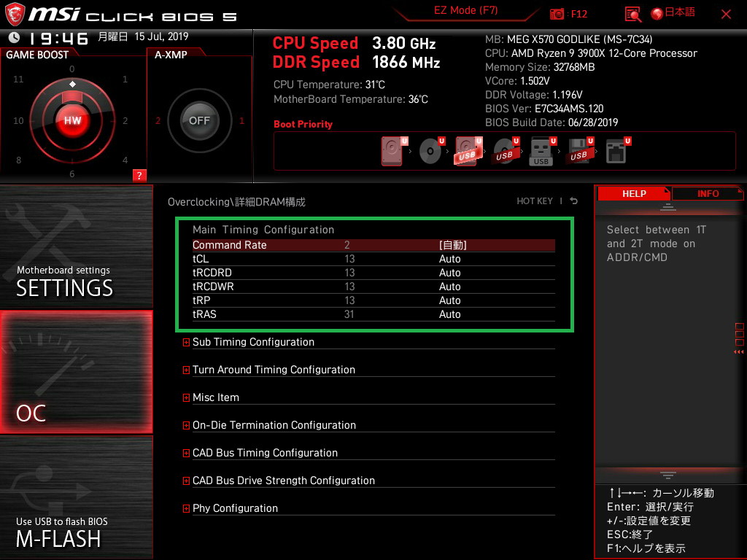Select the tCL row label
The height and width of the screenshot is (560, 747).
201,259
